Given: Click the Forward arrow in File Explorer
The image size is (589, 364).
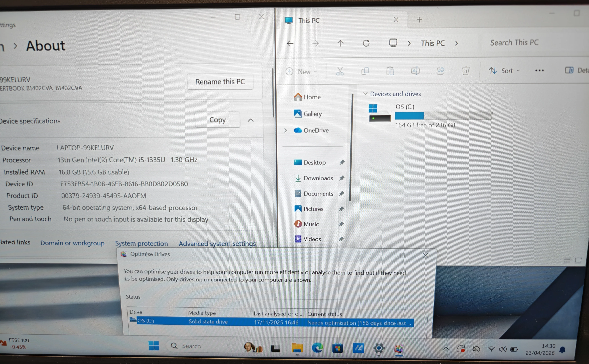Looking at the screenshot, I should [x=315, y=44].
